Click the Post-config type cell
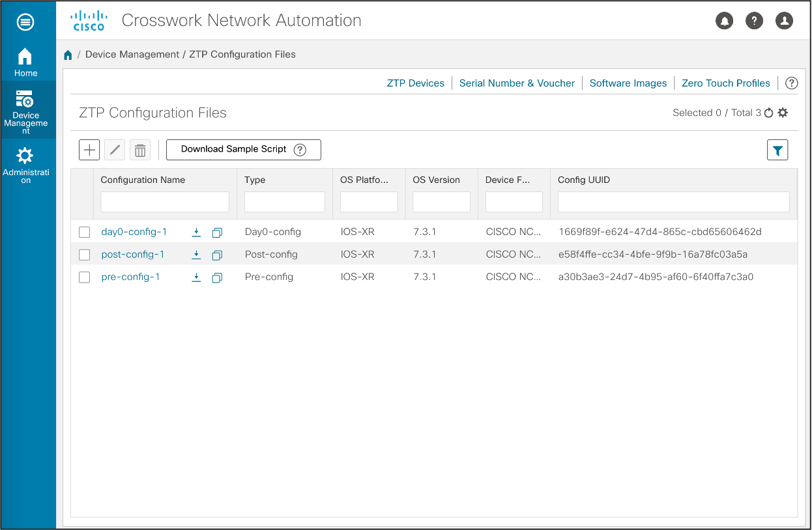This screenshot has height=530, width=812. tap(271, 255)
